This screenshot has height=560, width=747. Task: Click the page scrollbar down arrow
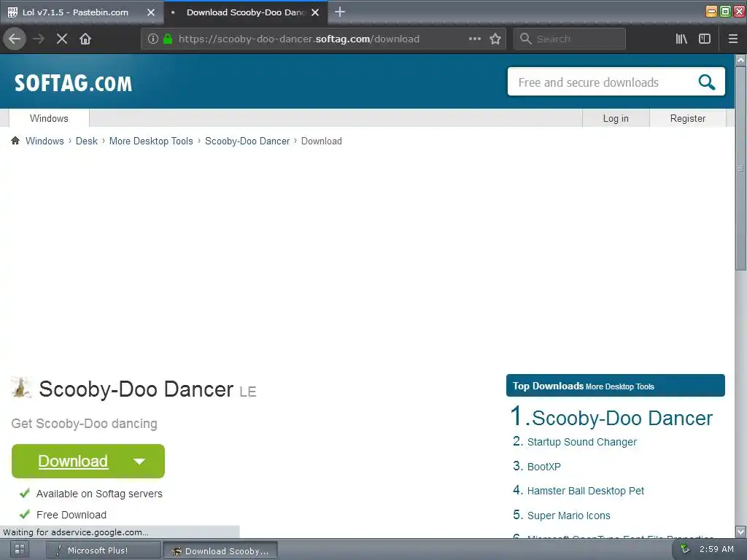tap(740, 532)
